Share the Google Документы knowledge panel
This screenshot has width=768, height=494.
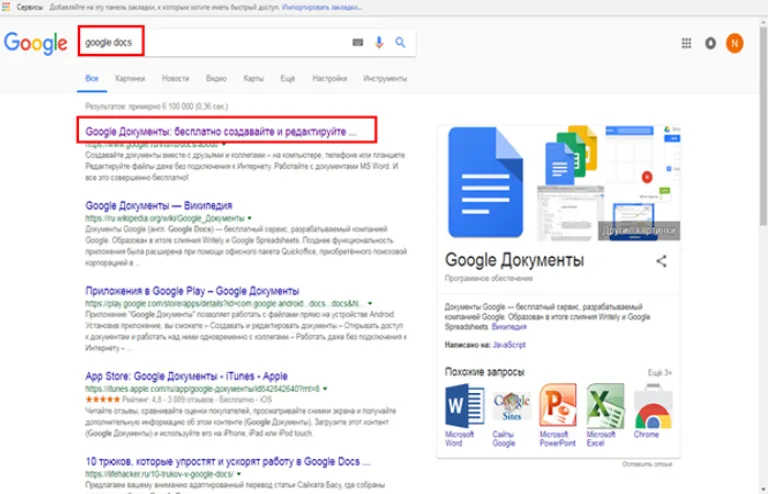tap(661, 261)
